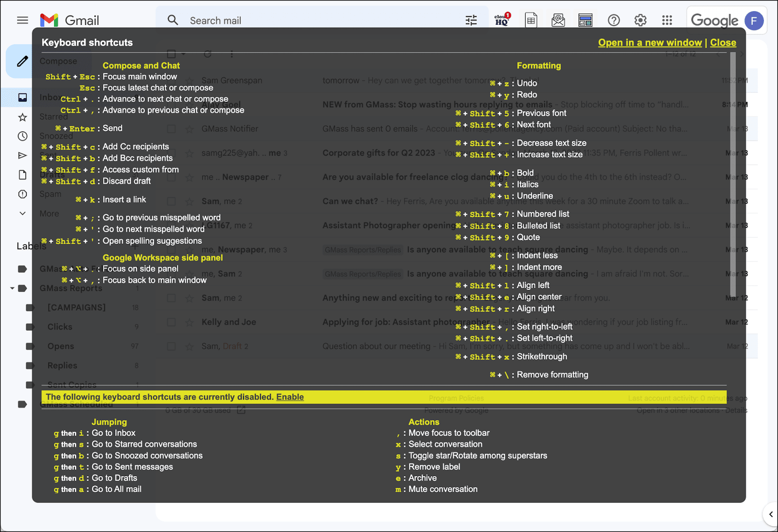The width and height of the screenshot is (778, 532).
Task: Open the envelope tracker extension icon
Action: point(558,20)
